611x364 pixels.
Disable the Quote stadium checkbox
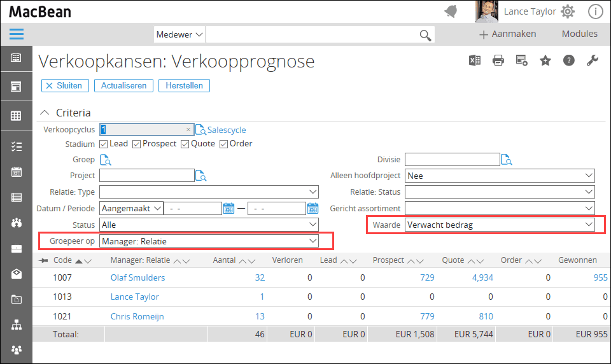(185, 144)
